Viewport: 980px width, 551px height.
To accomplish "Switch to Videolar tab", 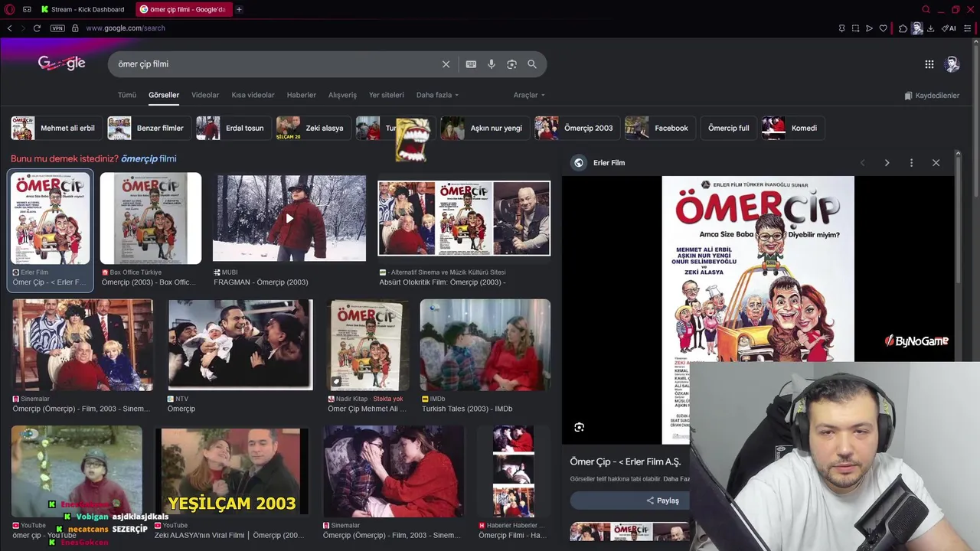I will [x=205, y=95].
